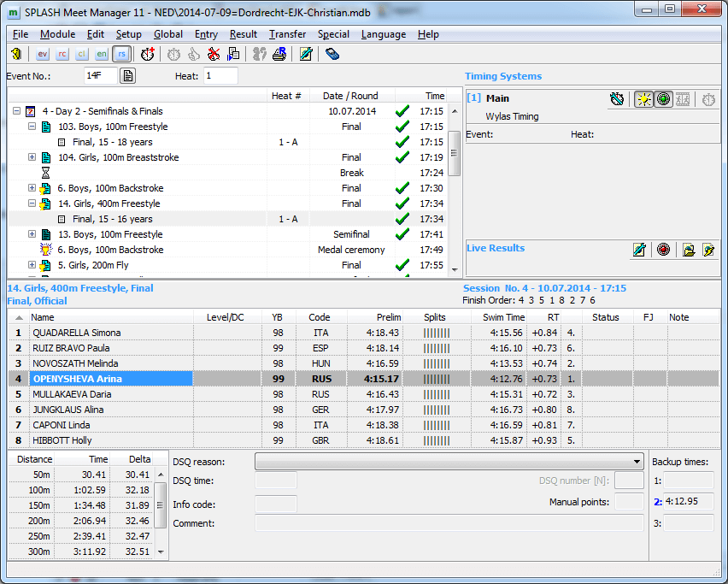The height and width of the screenshot is (584, 728).
Task: Click the printer icon in the main toolbar
Action: coord(279,54)
